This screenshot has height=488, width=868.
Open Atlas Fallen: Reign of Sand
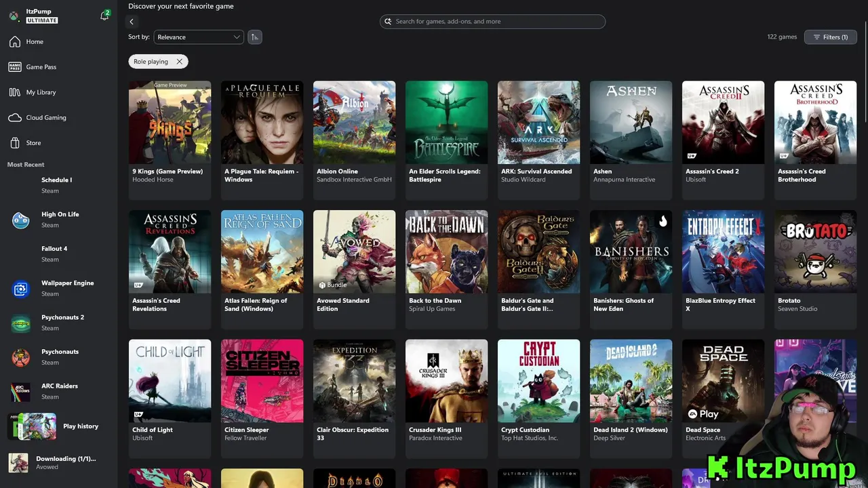click(x=262, y=270)
